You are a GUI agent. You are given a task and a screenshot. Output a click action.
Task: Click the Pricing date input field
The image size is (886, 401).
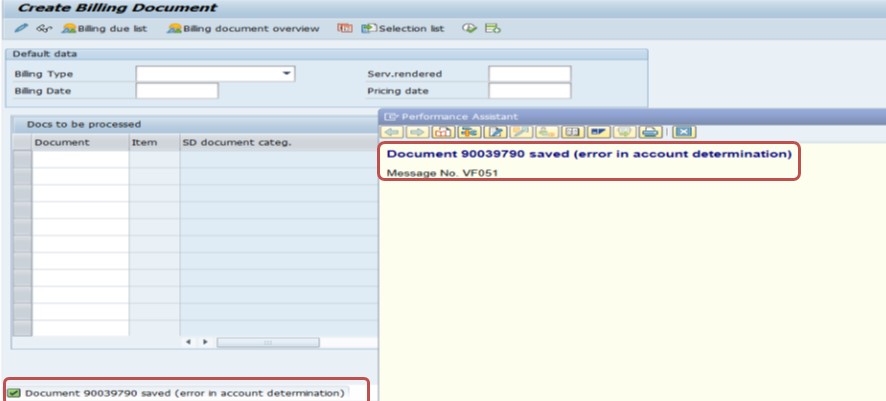[x=529, y=91]
